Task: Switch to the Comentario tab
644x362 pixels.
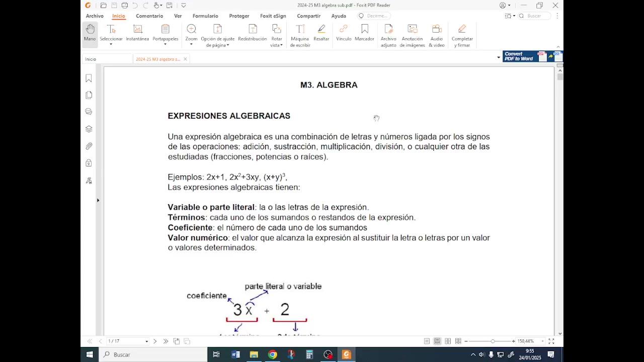Action: click(x=149, y=16)
